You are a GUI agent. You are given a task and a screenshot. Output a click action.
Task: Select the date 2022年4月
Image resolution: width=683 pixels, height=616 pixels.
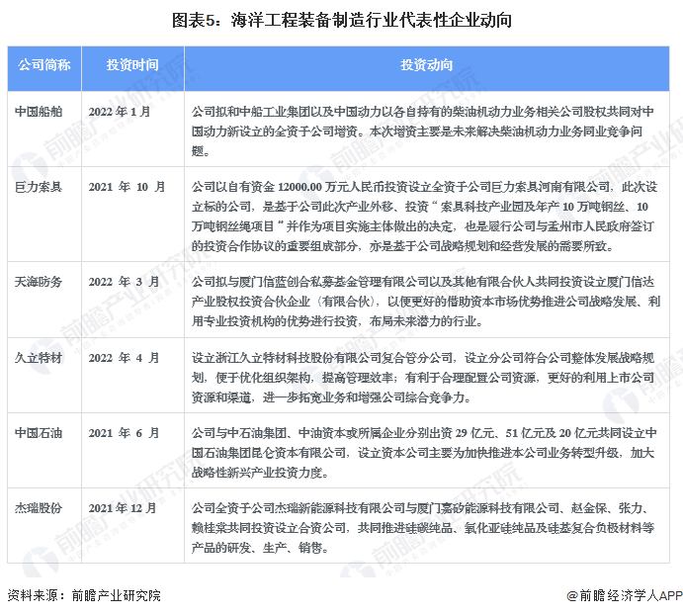point(125,358)
